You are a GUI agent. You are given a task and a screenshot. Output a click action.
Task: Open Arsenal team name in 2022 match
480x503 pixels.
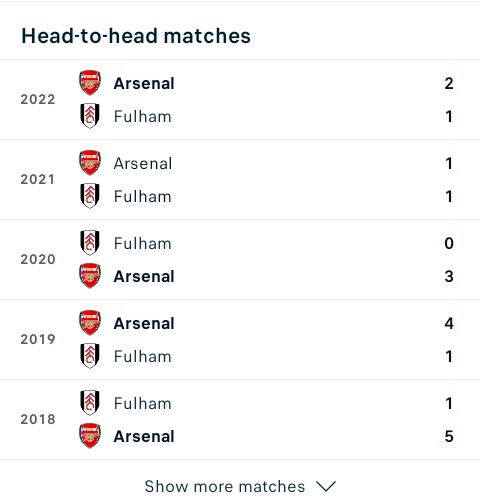pos(144,83)
